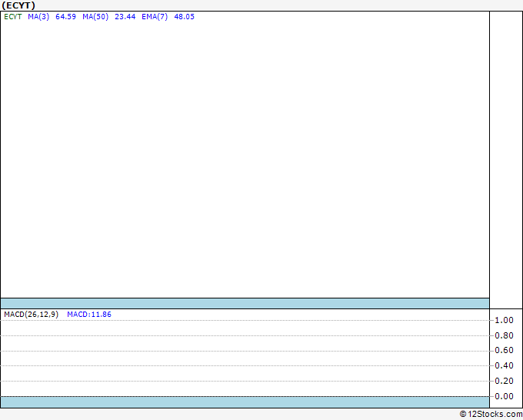
Task: Click the empty main price chart area
Action: pyautogui.click(x=245, y=158)
